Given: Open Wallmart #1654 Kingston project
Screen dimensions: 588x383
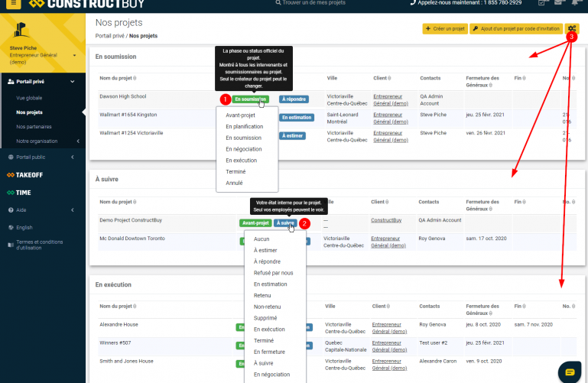Looking at the screenshot, I should (128, 115).
